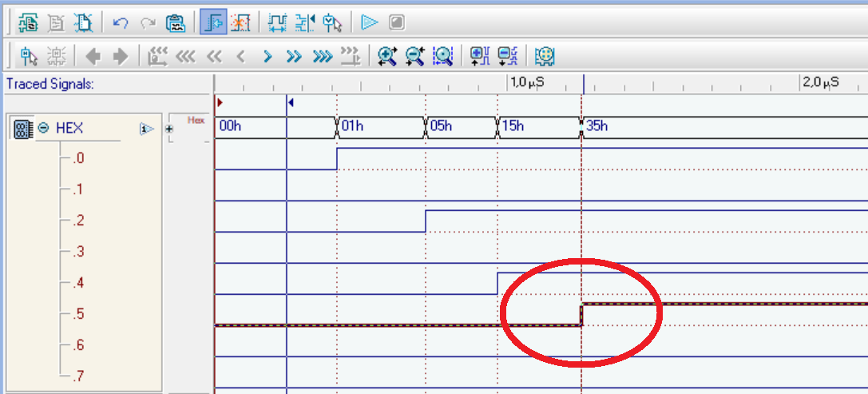Click the 05h bus value
Screen dimensions: 868x394
(x=442, y=126)
